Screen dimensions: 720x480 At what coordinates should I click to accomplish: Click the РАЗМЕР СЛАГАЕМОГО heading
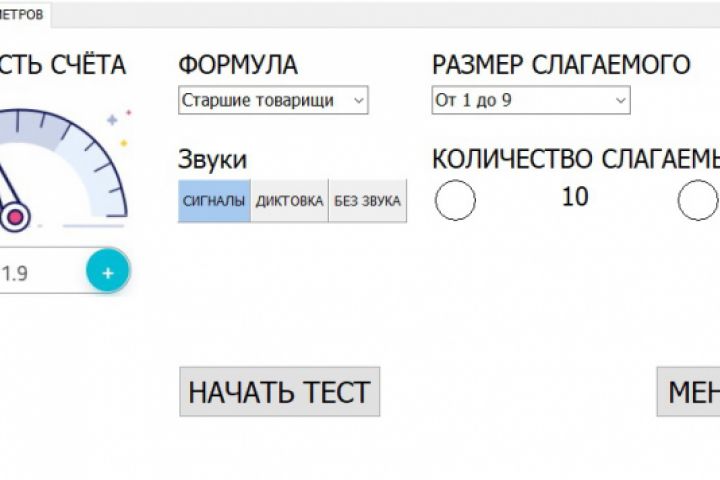tap(561, 65)
